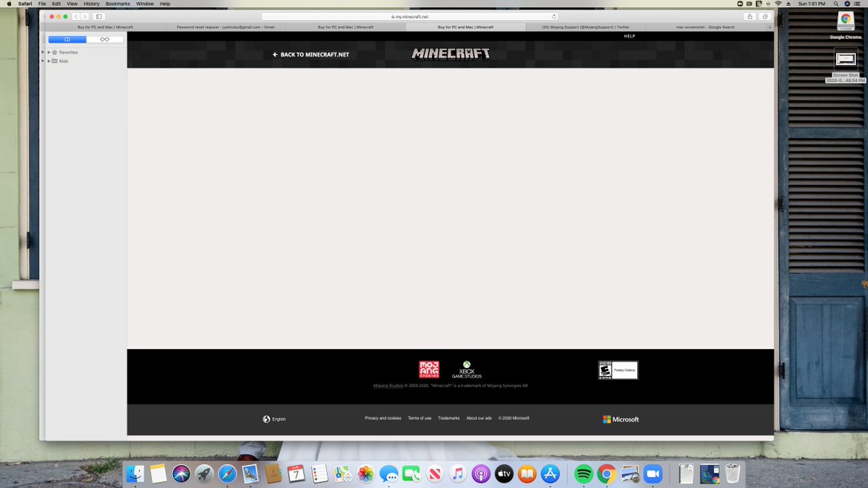Open Music from the Dock
The height and width of the screenshot is (488, 868).
[x=458, y=474]
